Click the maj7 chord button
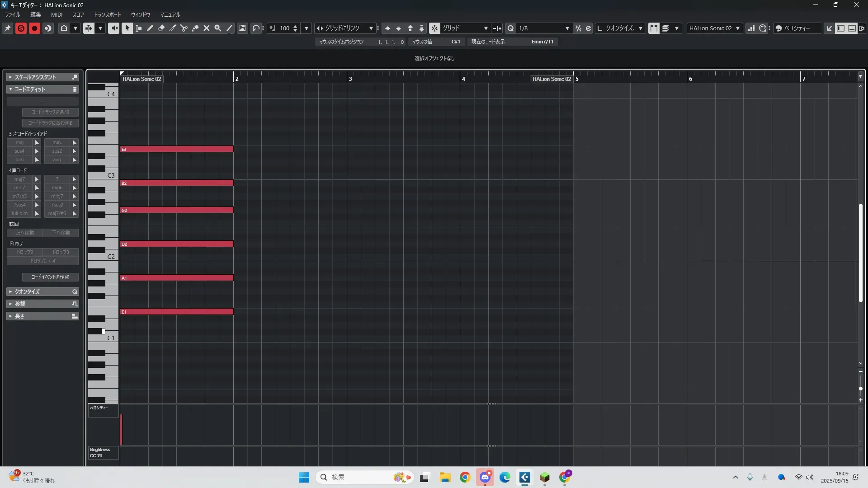This screenshot has width=868, height=488. click(19, 179)
